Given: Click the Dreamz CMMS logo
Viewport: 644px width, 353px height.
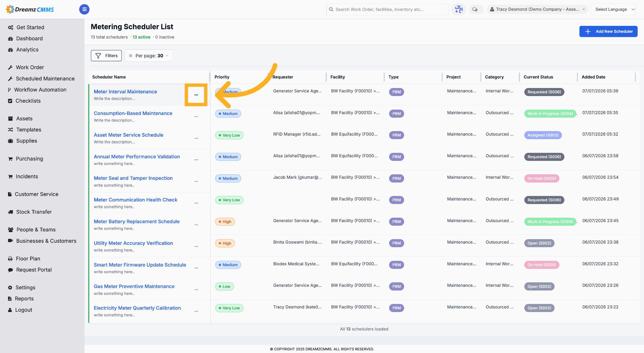Looking at the screenshot, I should 30,9.
